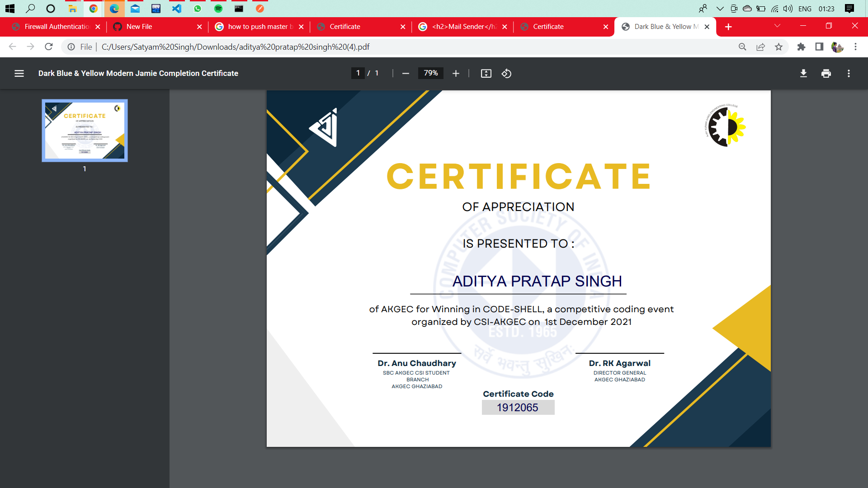Select page 1 thumbnail

click(85, 131)
